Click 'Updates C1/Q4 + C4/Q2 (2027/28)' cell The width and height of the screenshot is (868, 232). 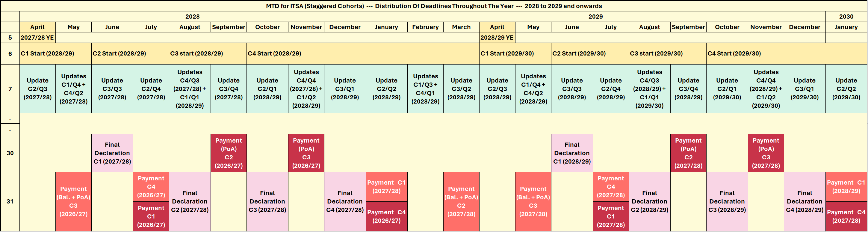click(x=73, y=89)
